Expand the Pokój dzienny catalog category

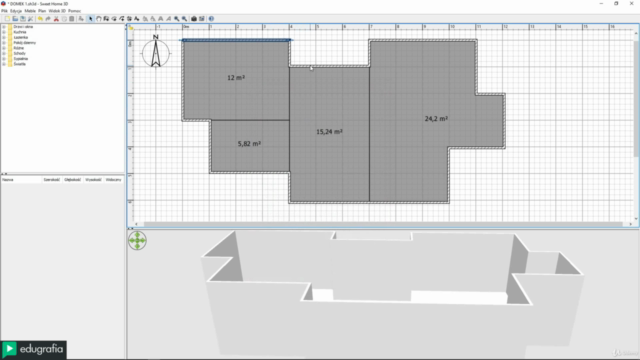point(4,43)
